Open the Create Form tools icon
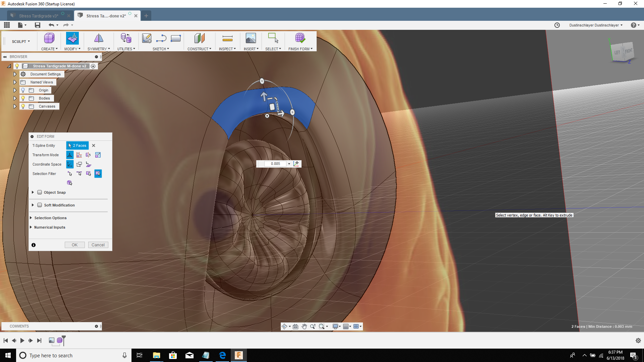644x362 pixels. point(49,38)
